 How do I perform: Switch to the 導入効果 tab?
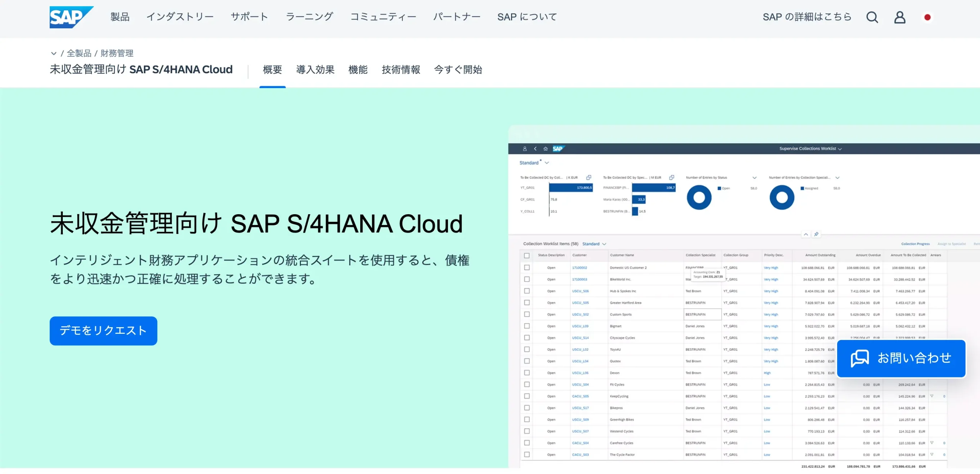coord(315,70)
